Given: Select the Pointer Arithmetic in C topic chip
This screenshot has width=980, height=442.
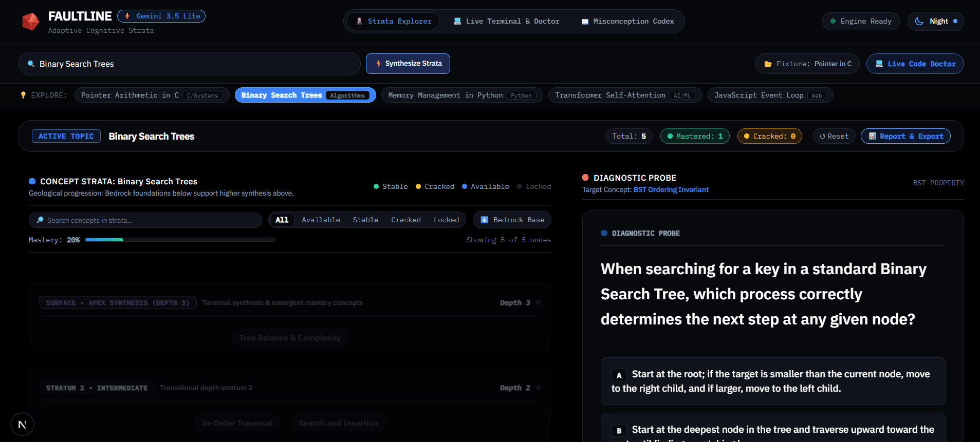Looking at the screenshot, I should [x=152, y=95].
